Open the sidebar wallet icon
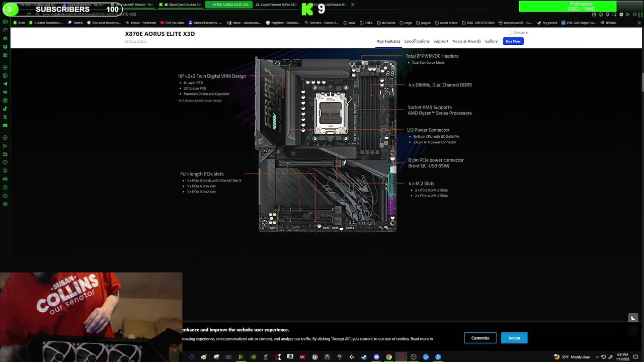Viewport: 644px width, 362px height. pos(5,154)
